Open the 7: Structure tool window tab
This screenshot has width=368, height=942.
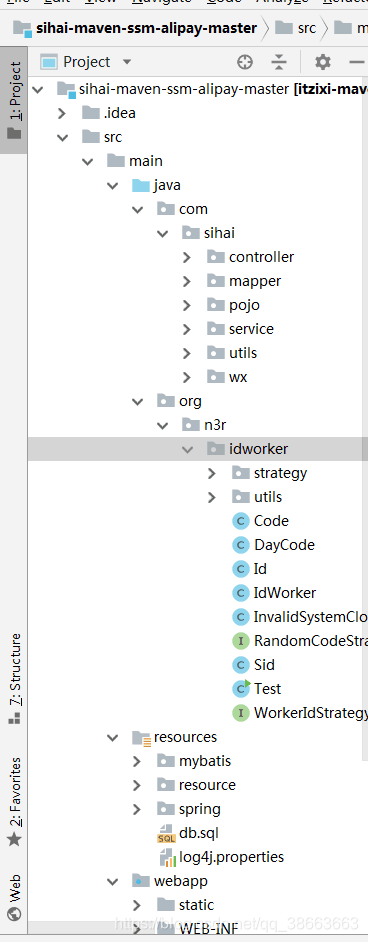point(14,679)
